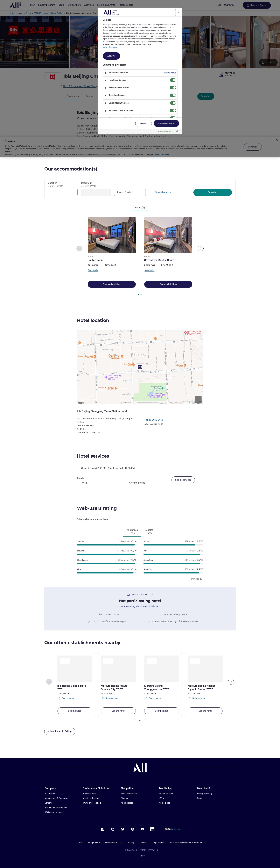Open Professionals menu item

[126, 5]
